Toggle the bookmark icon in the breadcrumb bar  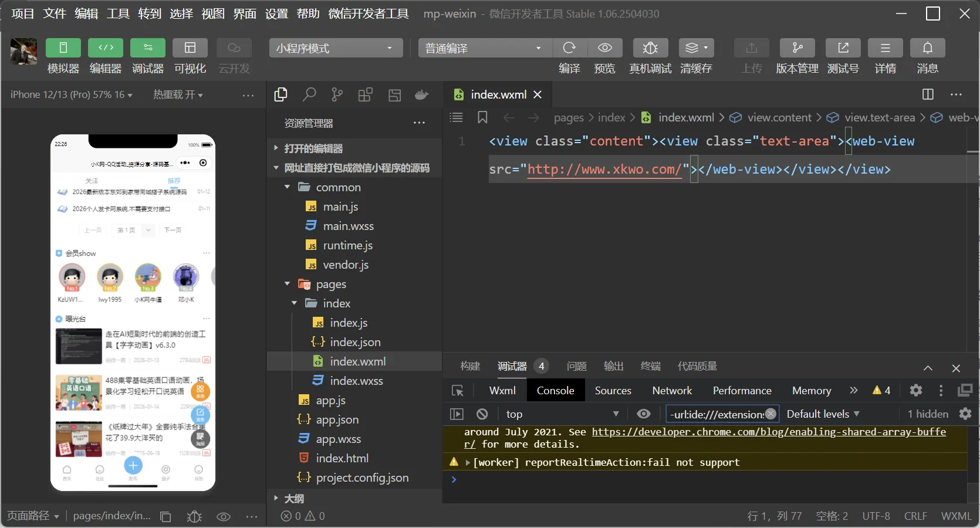tap(482, 117)
